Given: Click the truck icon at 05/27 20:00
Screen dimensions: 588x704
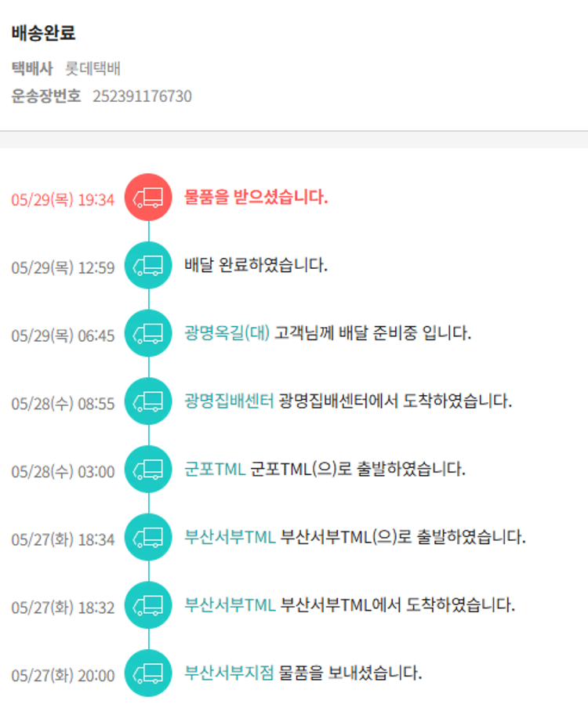Looking at the screenshot, I should click(148, 673).
